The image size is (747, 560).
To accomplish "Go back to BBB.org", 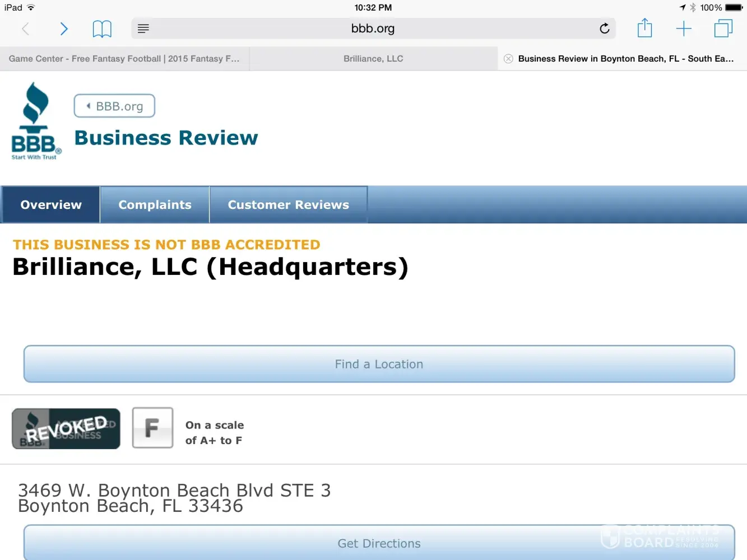I will (114, 106).
